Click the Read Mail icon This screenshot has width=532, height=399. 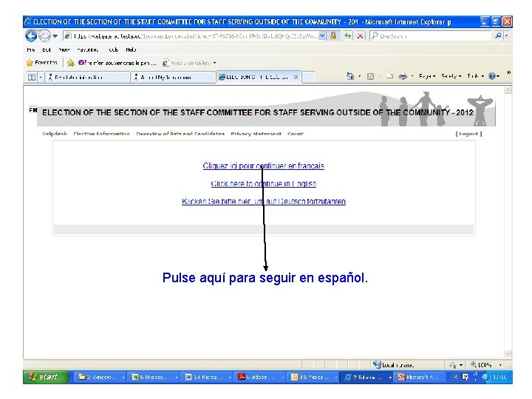click(x=389, y=76)
